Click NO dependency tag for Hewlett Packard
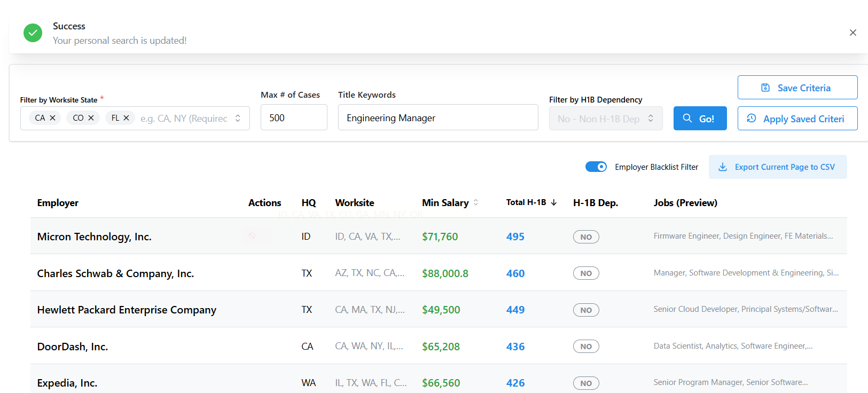868x393 pixels. (x=586, y=310)
